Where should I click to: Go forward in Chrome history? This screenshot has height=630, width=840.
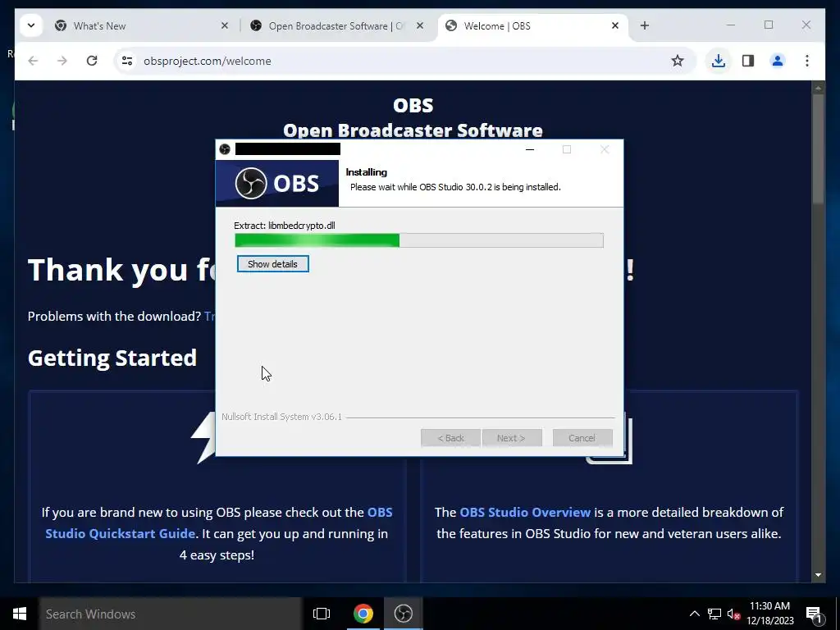coord(62,61)
